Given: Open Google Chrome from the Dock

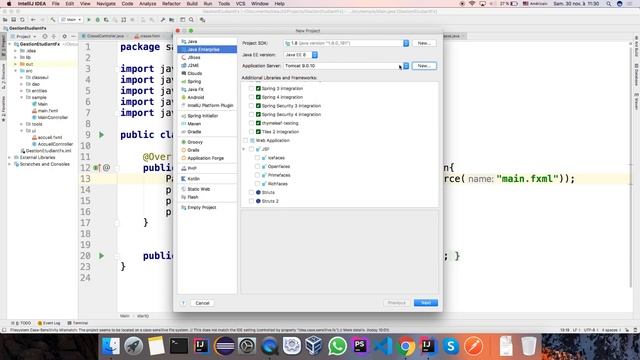Looking at the screenshot, I should (x=405, y=346).
